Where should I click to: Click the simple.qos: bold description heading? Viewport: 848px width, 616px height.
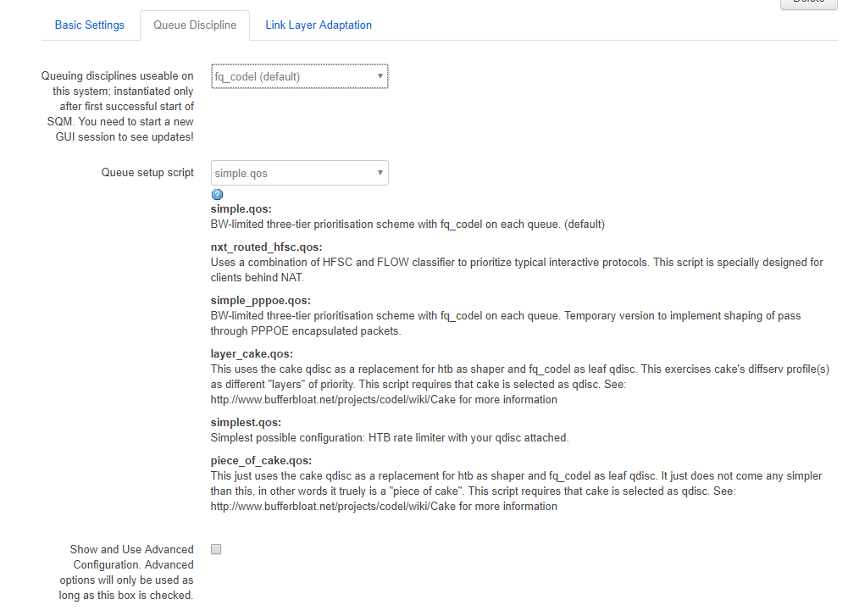241,209
